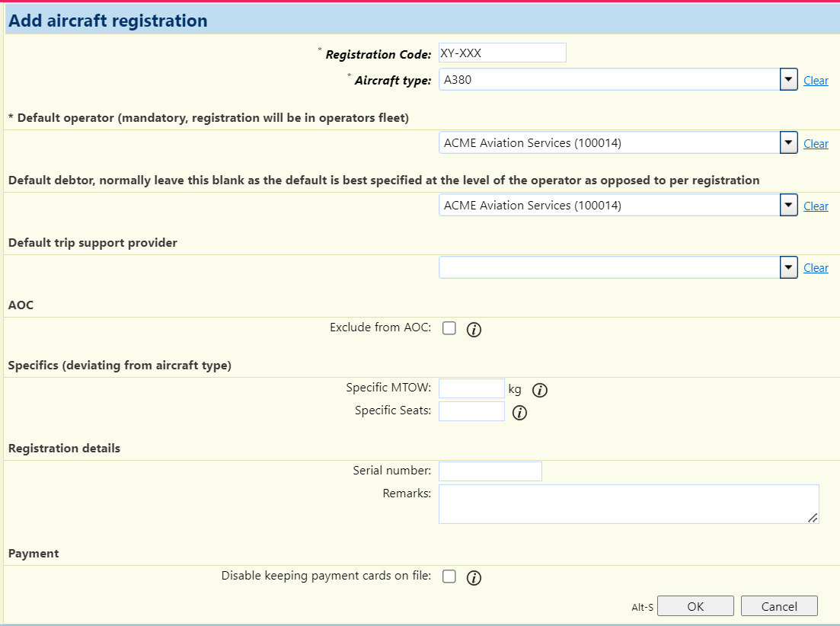Click the kg unit label
Viewport: 840px width, 626px height.
[x=515, y=389]
